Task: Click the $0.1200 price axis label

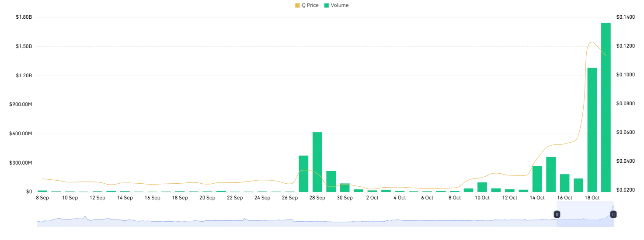Action: coord(625,46)
